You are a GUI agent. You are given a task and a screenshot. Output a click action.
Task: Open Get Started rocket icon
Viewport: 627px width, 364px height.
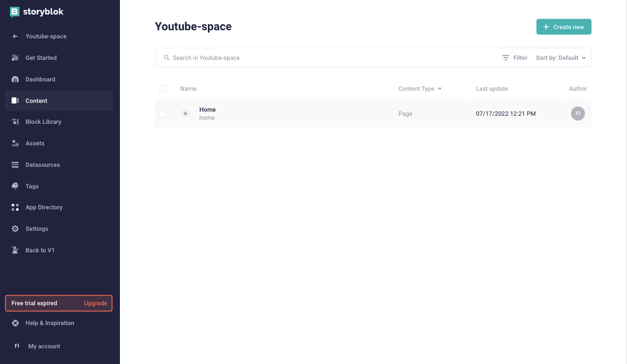(x=15, y=58)
